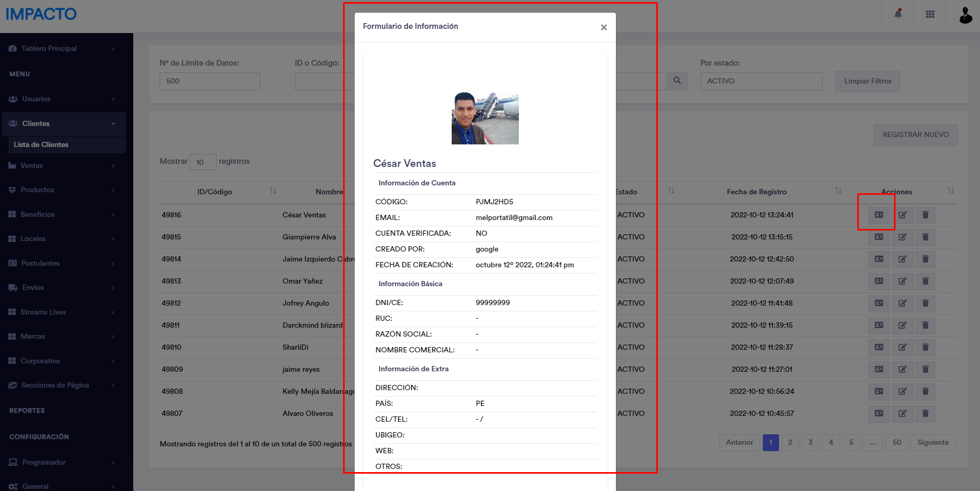
Task: Delete the Alvaro Oliveros record
Action: click(925, 413)
